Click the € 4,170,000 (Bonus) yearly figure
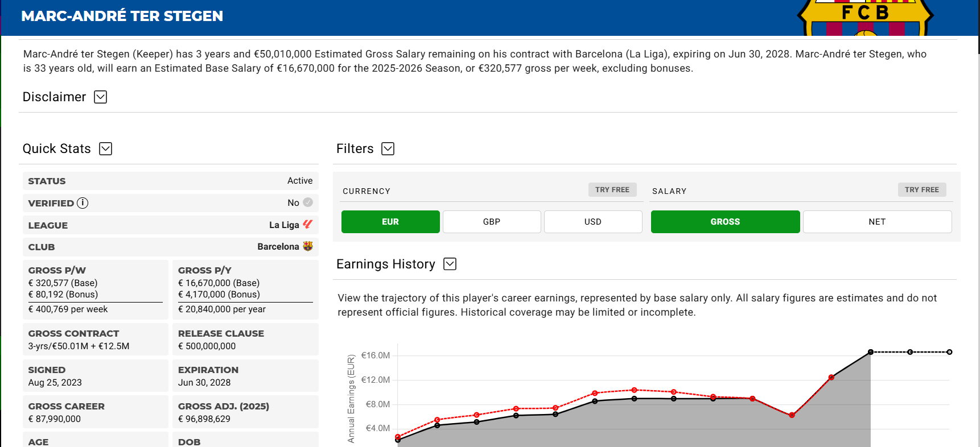The height and width of the screenshot is (447, 980). coord(219,295)
